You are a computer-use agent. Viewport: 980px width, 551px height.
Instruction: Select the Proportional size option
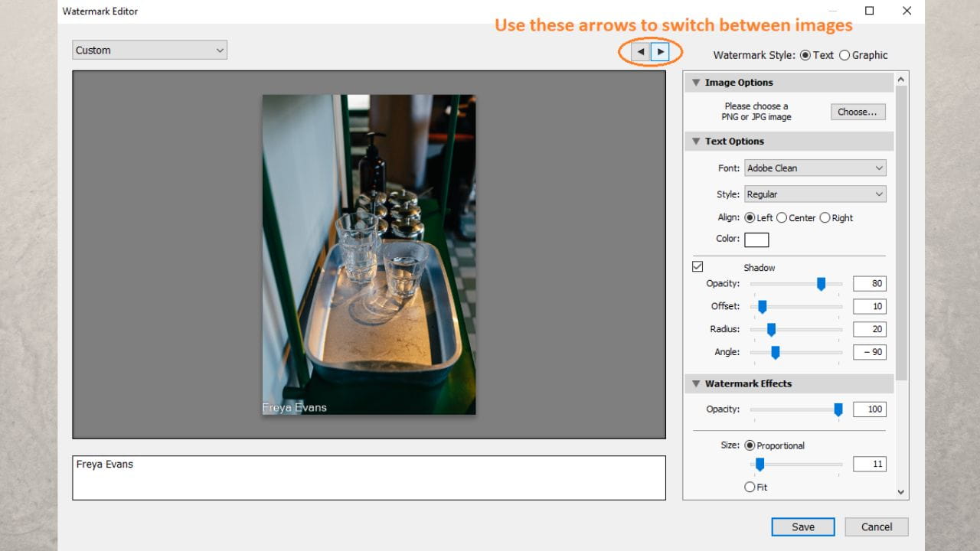point(750,445)
